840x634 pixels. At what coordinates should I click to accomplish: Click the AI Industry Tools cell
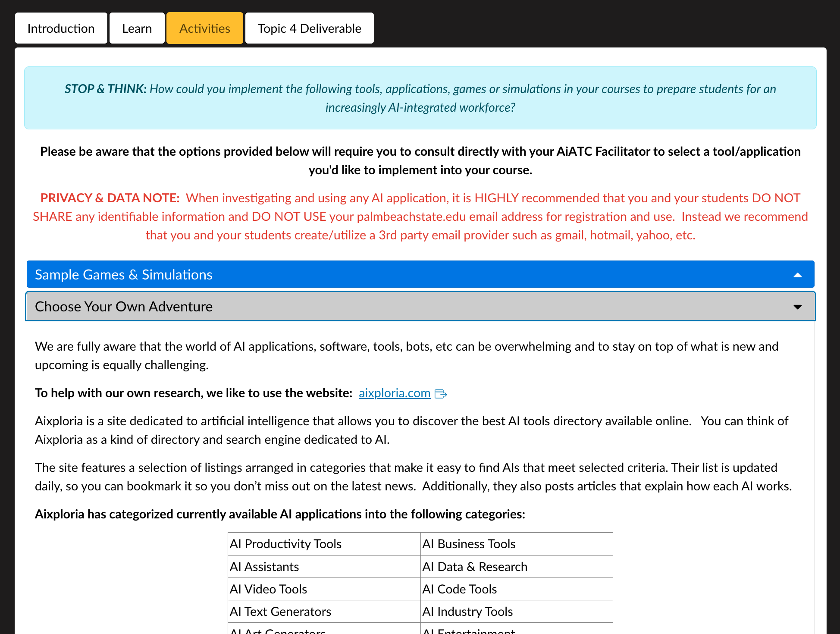click(x=467, y=612)
